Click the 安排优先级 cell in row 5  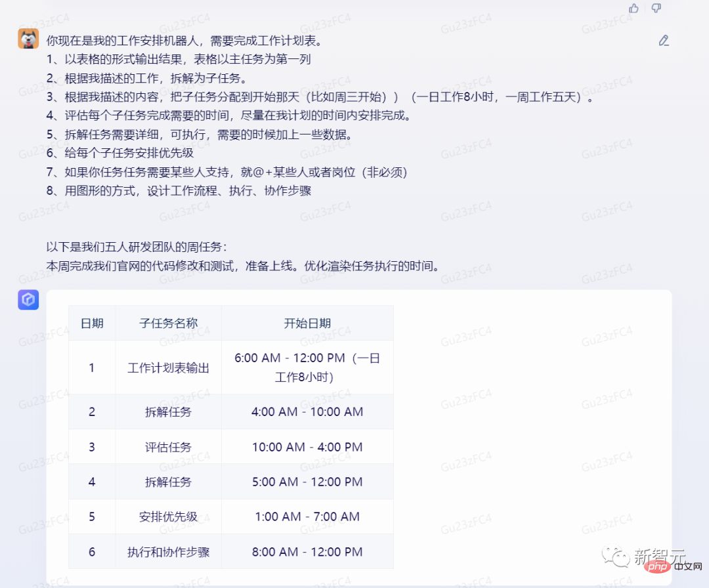pyautogui.click(x=168, y=516)
